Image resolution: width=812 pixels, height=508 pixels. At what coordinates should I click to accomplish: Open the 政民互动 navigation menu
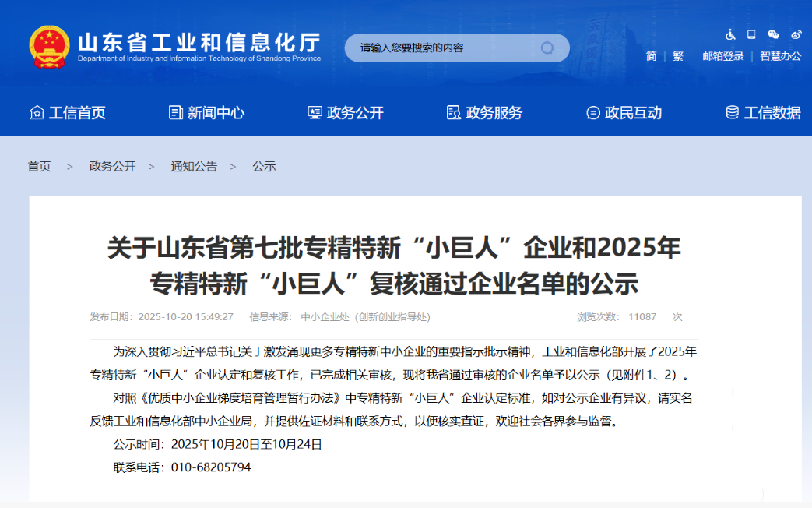click(x=633, y=112)
